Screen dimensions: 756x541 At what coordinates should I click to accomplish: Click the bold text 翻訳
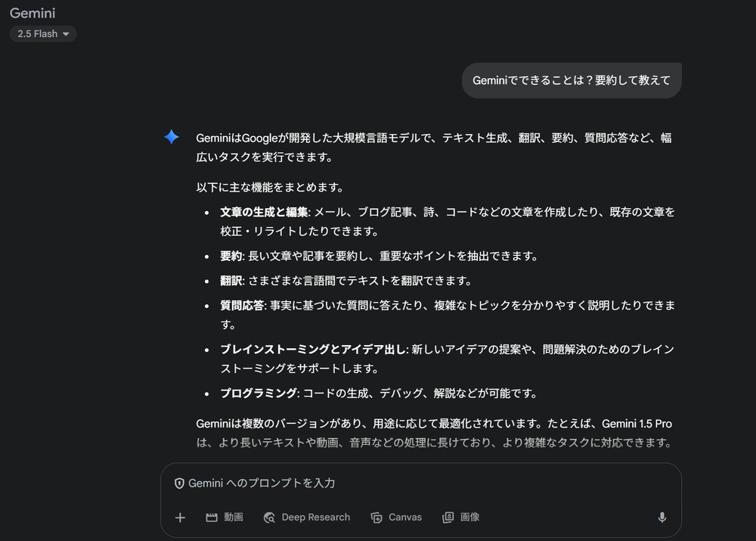click(x=231, y=281)
